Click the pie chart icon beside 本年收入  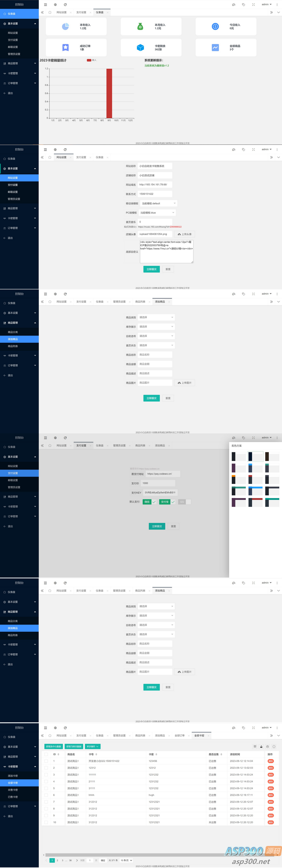tap(66, 26)
